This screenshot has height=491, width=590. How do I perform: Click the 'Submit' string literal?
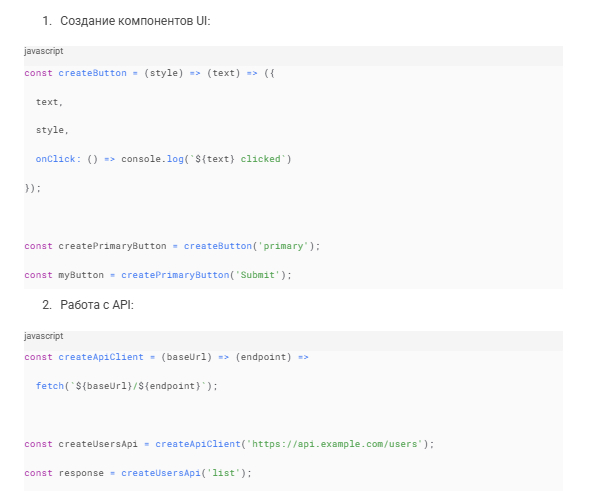tap(258, 275)
